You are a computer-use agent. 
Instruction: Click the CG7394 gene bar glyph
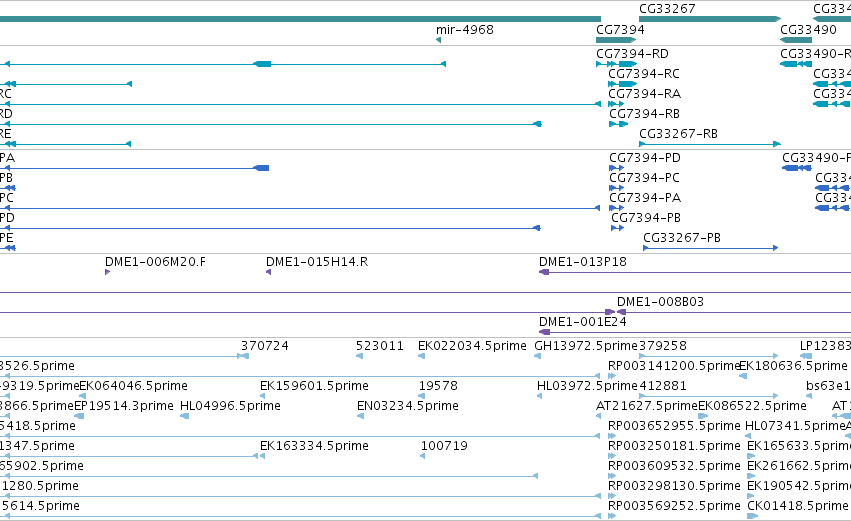point(615,40)
